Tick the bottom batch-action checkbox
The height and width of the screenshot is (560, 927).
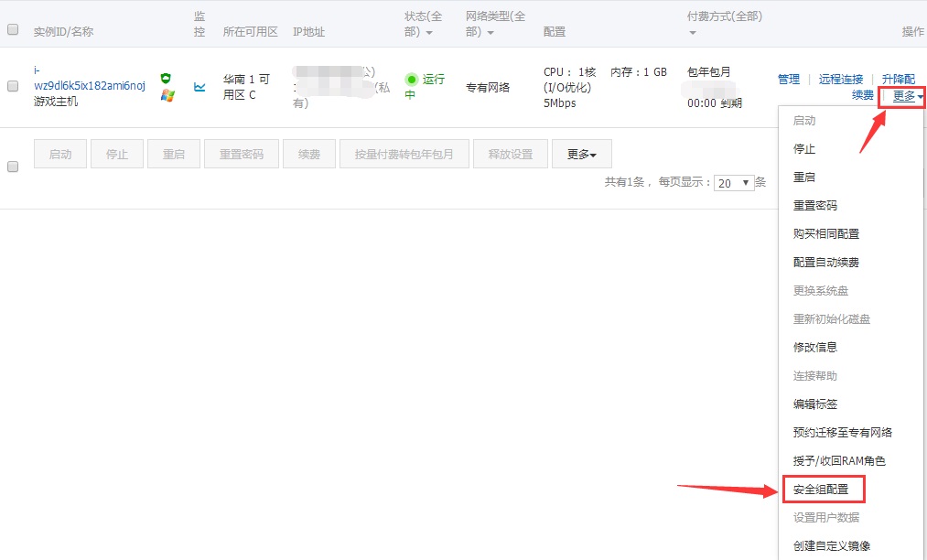coord(13,167)
